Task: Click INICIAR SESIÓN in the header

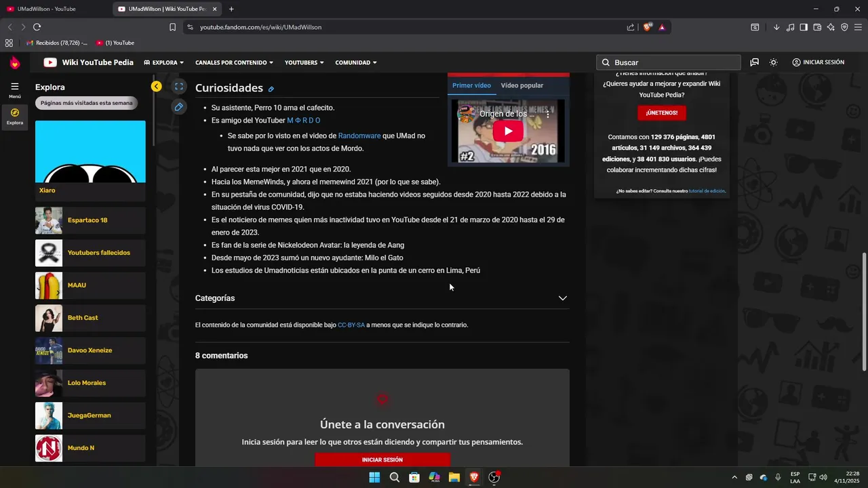Action: [x=818, y=62]
